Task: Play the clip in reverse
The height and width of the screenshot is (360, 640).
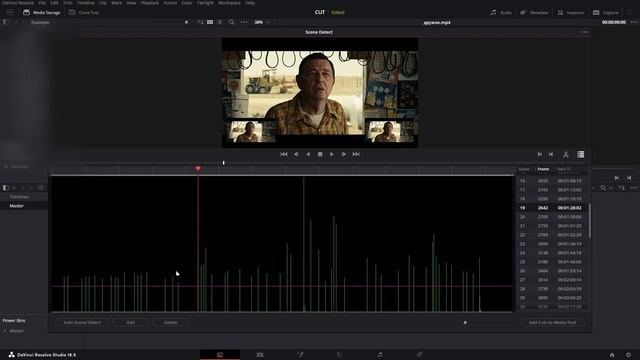Action: pos(308,154)
